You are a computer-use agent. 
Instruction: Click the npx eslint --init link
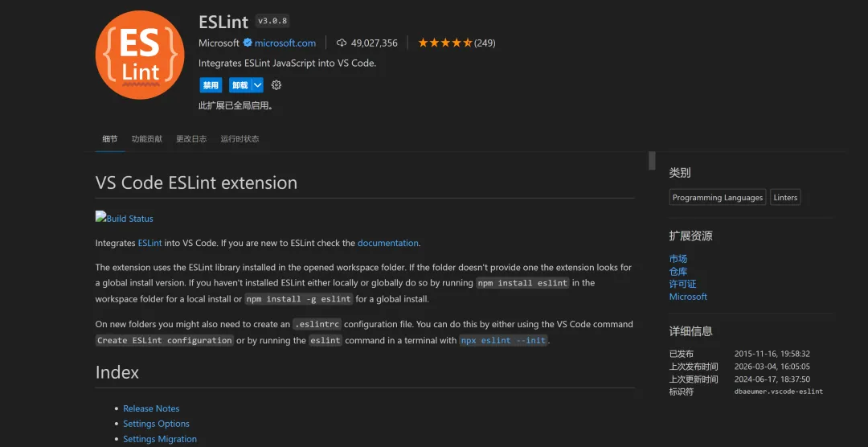click(503, 340)
